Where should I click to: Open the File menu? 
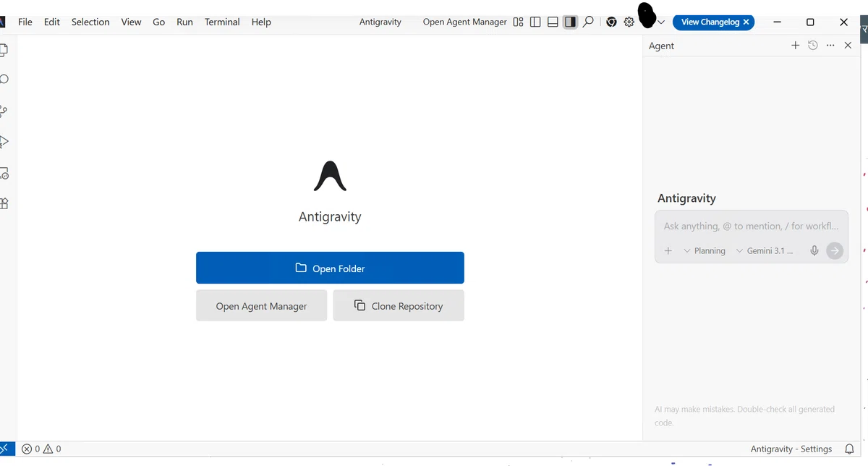(25, 22)
